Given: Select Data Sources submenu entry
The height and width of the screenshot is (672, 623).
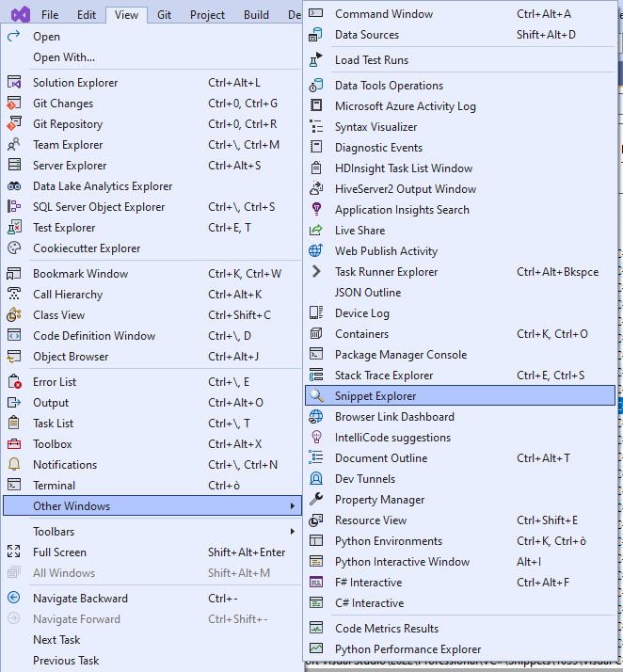Looking at the screenshot, I should click(x=460, y=34).
